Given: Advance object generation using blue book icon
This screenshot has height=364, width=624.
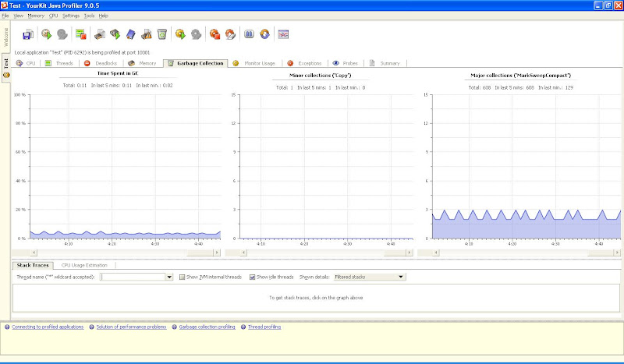Looking at the screenshot, I should pyautogui.click(x=131, y=34).
